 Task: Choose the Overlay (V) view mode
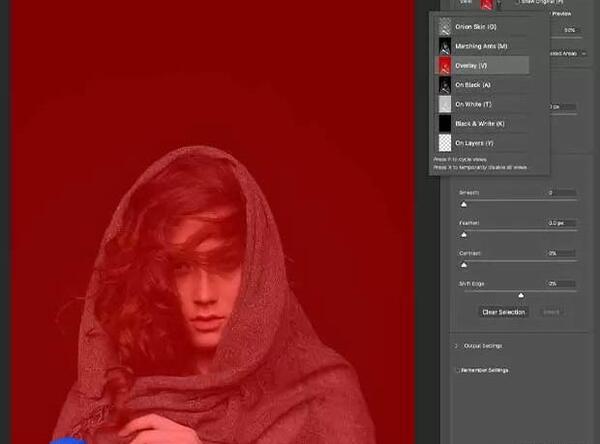pos(482,65)
